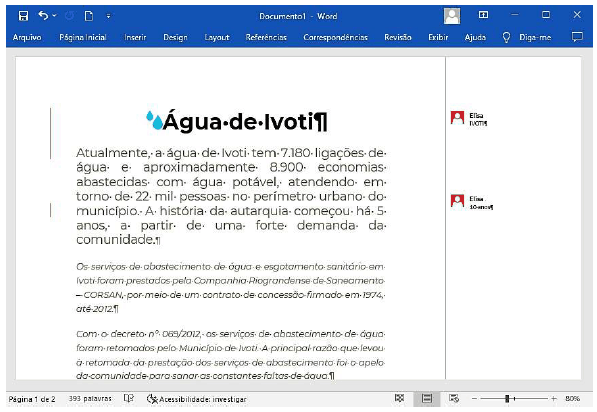Switch to Read Mode view
This screenshot has height=412, width=597.
(399, 398)
